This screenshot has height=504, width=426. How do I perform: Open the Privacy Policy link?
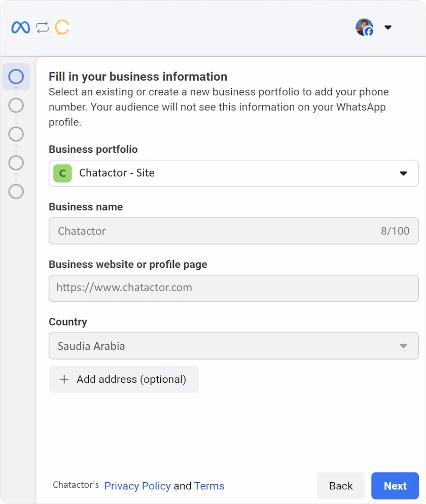point(137,486)
